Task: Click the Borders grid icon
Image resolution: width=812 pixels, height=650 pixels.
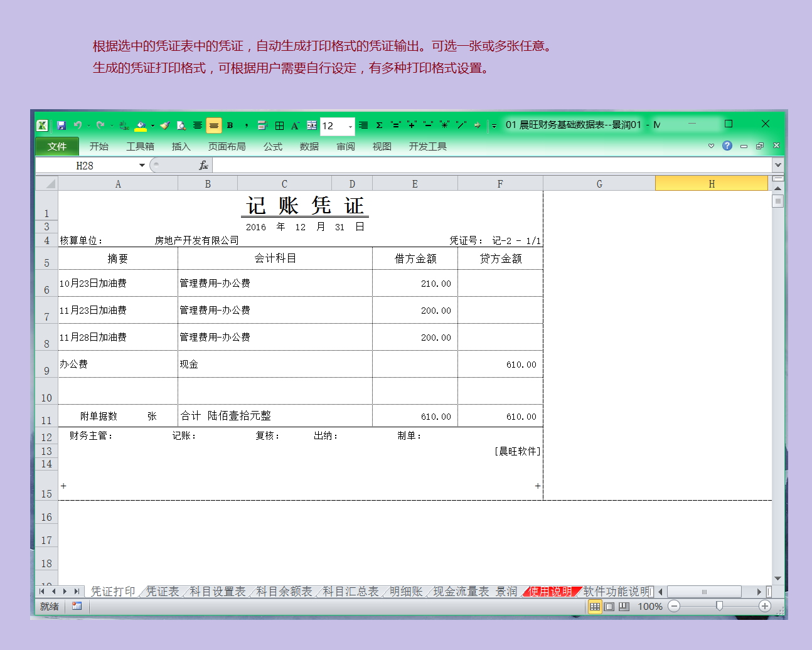Action: click(280, 125)
